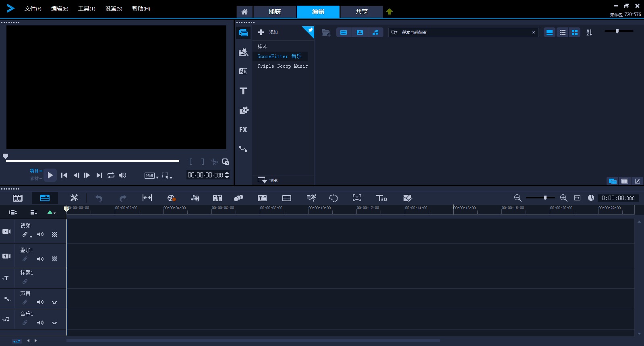Click the 浏览 browse button

coord(268,180)
